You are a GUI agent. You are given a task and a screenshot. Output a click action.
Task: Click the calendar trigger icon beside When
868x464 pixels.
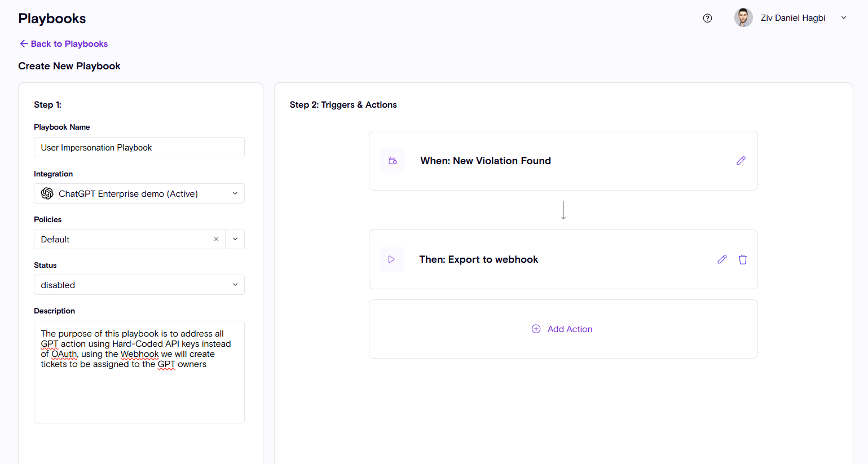coord(393,161)
